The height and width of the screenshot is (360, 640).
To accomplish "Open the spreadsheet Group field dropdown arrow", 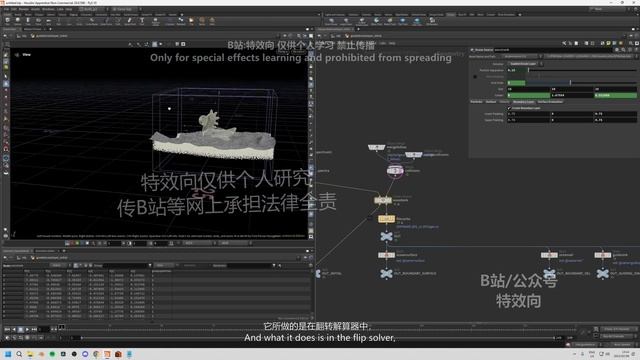I will pyautogui.click(x=150, y=265).
